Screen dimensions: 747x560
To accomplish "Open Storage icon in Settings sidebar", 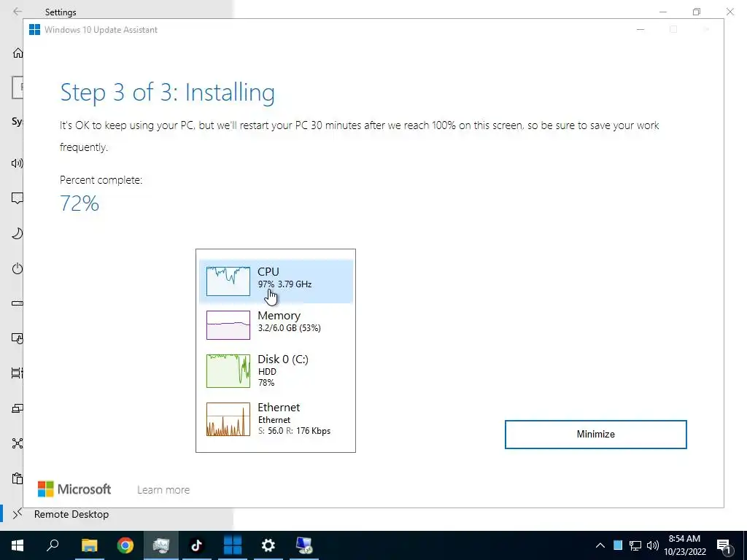I will (x=18, y=303).
